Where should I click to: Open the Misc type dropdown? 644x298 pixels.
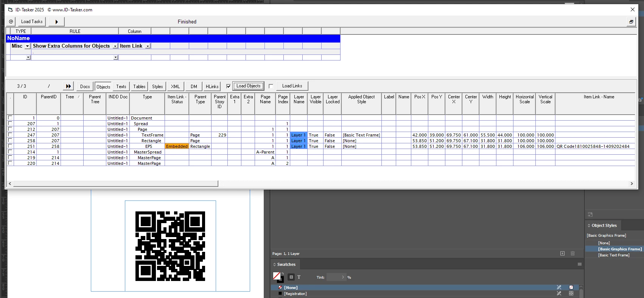pyautogui.click(x=28, y=46)
